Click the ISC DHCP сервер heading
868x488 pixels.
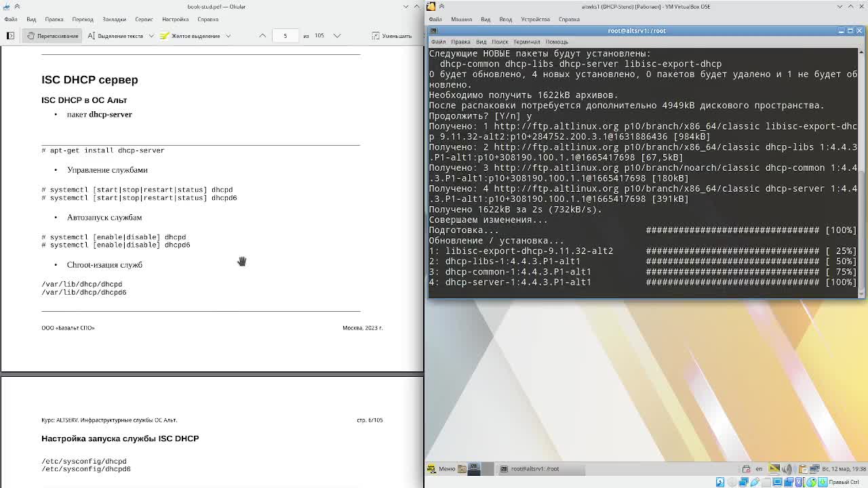90,80
